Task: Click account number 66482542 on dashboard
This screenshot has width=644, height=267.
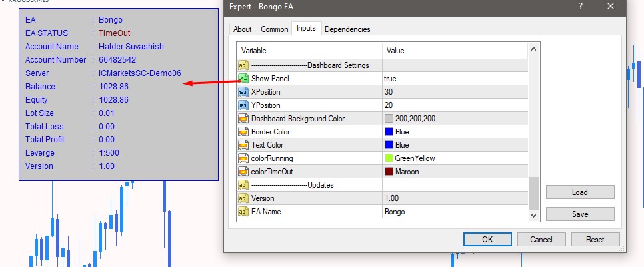Action: (117, 59)
